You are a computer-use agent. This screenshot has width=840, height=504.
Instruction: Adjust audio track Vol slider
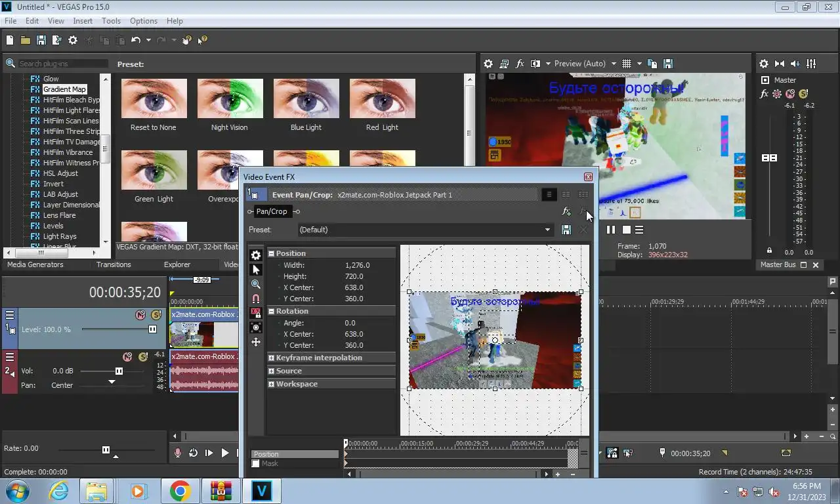119,371
